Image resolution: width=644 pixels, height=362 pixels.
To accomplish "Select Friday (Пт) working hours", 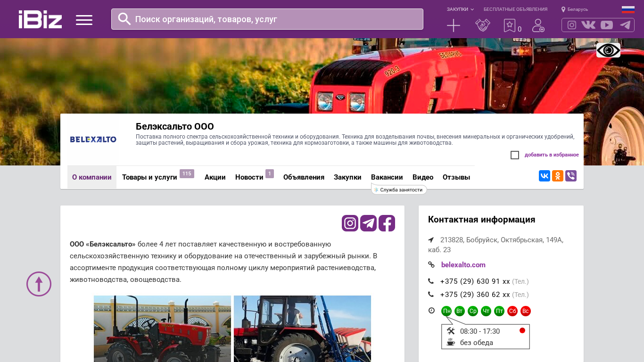I will 499,311.
